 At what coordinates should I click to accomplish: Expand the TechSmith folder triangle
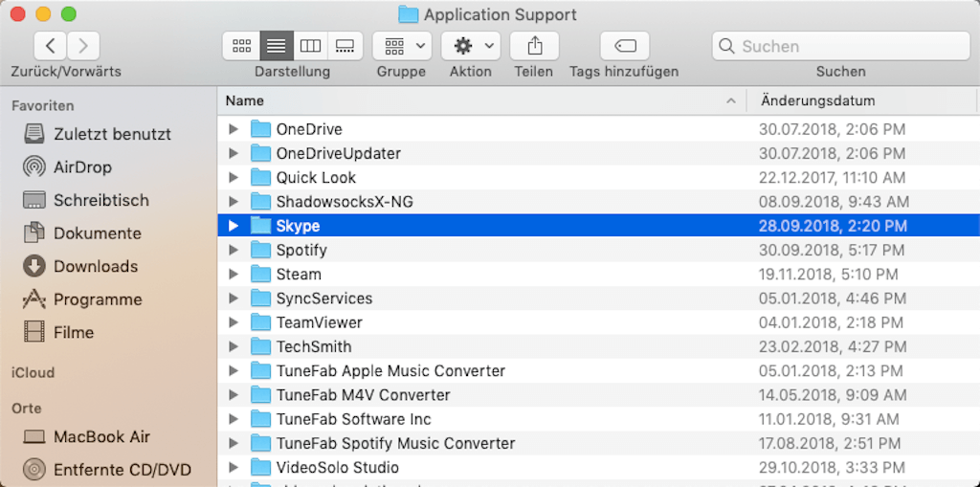click(x=234, y=346)
